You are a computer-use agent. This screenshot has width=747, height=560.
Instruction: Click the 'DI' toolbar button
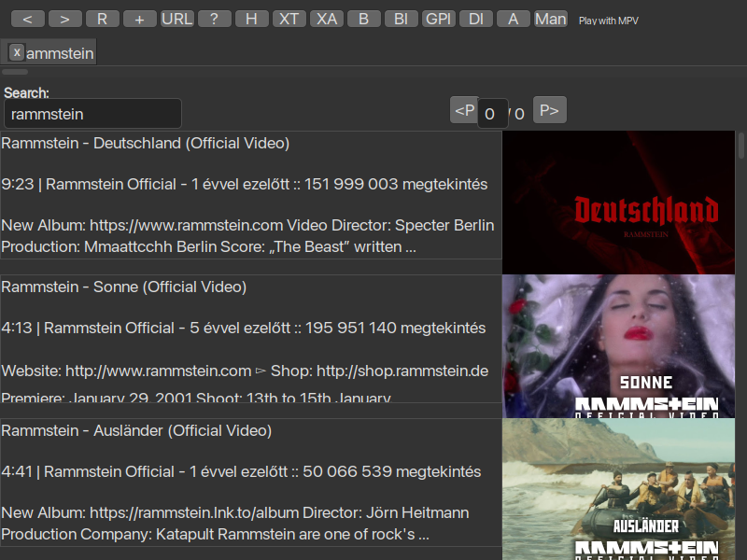(476, 19)
